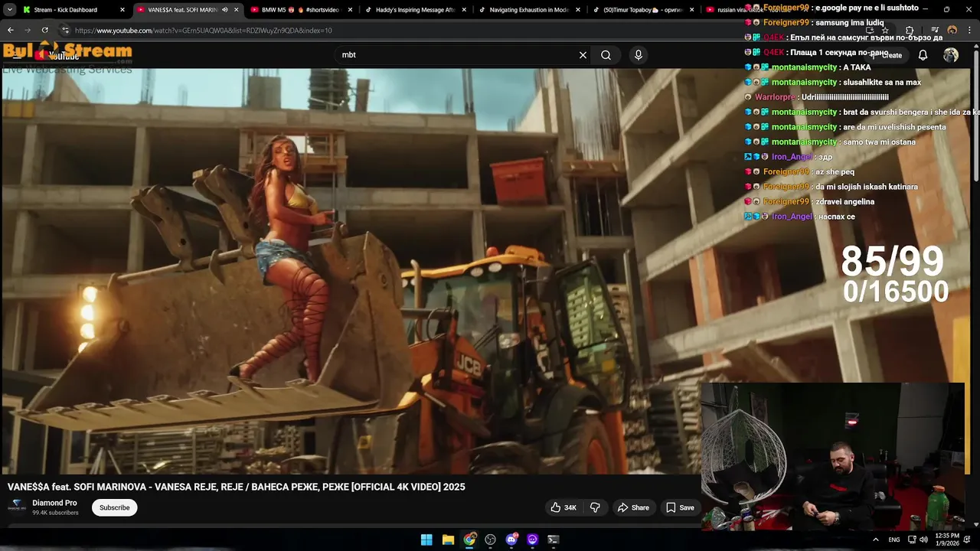
Task: Click the YouTube search magnifier icon
Action: pyautogui.click(x=606, y=55)
